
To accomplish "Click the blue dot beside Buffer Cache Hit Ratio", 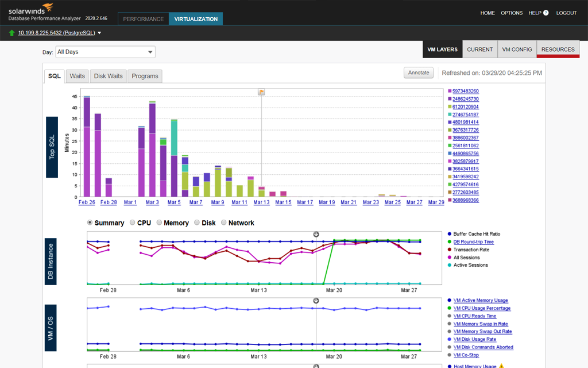I will tap(448, 234).
